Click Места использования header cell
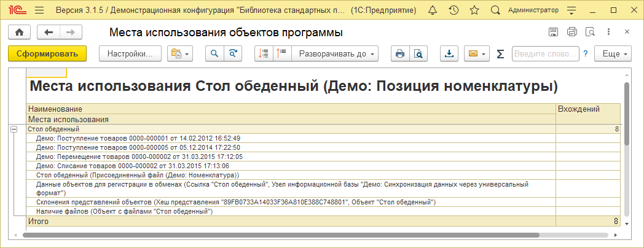 click(291, 120)
